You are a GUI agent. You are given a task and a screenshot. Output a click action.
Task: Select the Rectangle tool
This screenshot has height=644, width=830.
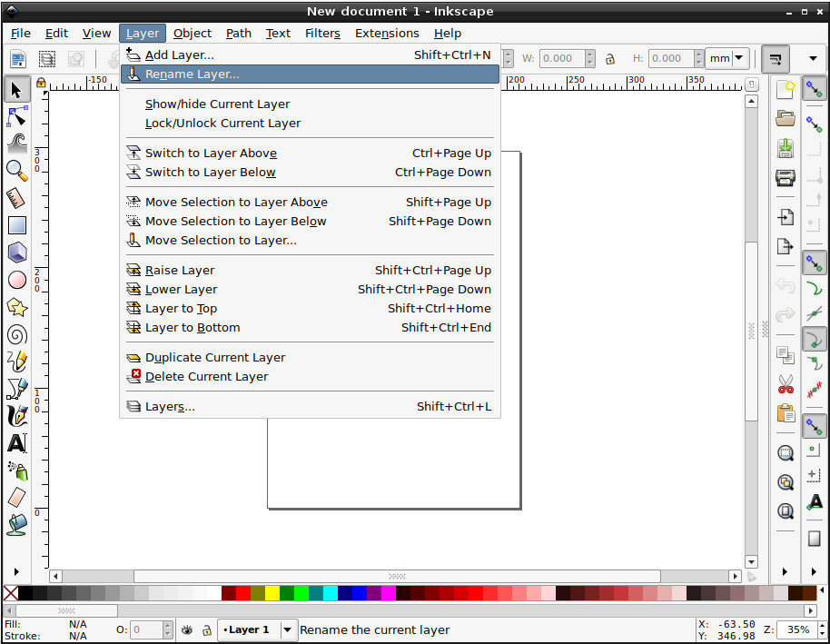(16, 225)
